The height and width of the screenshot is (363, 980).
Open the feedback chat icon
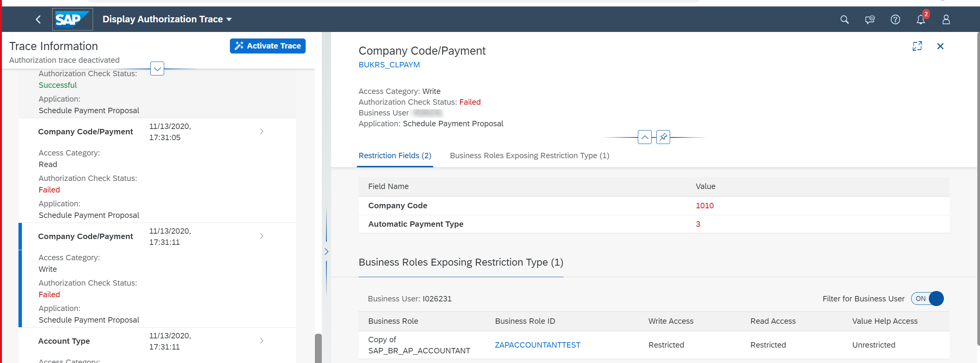point(870,19)
